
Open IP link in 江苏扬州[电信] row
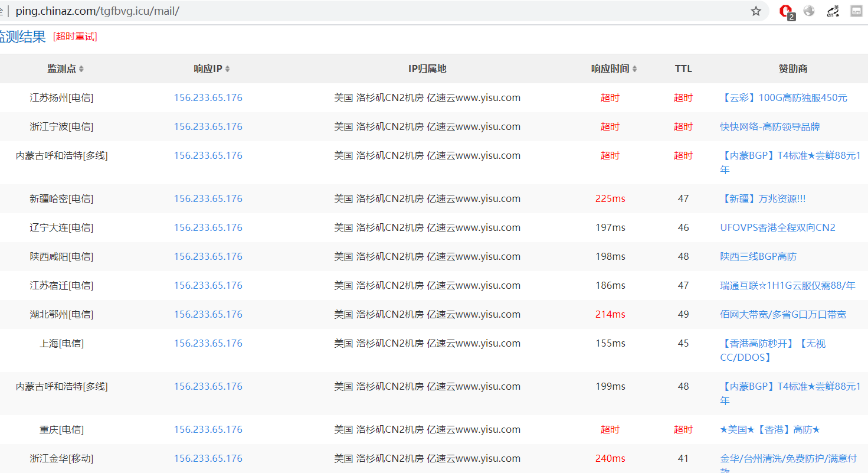tap(208, 98)
